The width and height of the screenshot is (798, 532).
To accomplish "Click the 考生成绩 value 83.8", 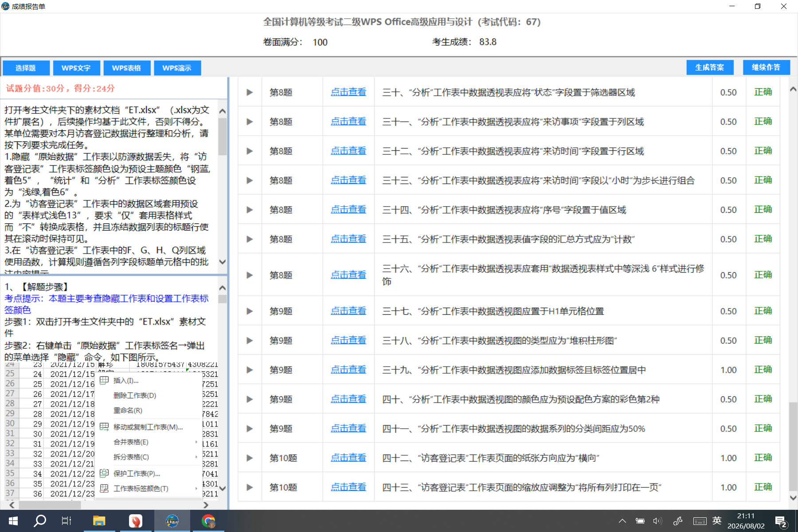I will click(x=488, y=42).
